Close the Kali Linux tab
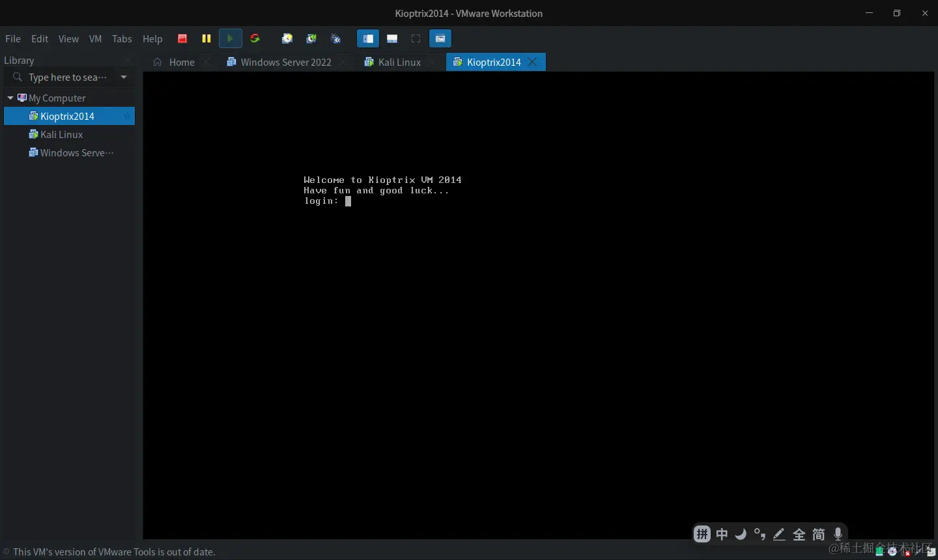 tap(432, 62)
